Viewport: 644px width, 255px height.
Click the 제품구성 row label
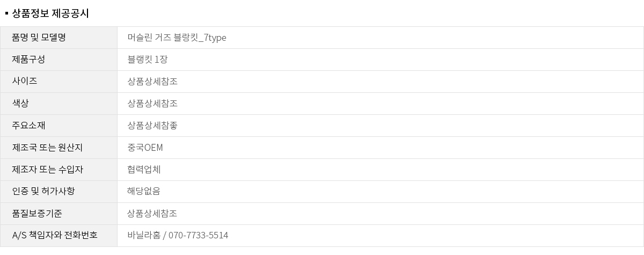[x=28, y=60]
